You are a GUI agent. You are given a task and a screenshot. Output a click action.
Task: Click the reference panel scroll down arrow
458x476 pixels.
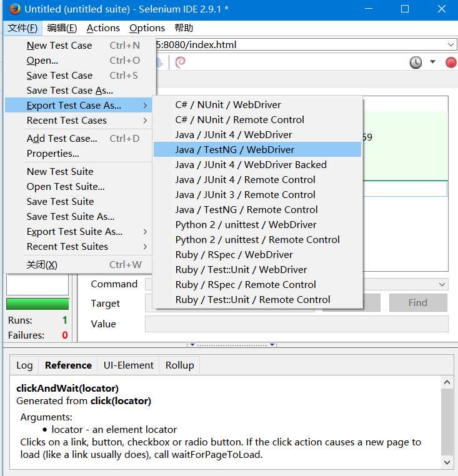point(447,462)
